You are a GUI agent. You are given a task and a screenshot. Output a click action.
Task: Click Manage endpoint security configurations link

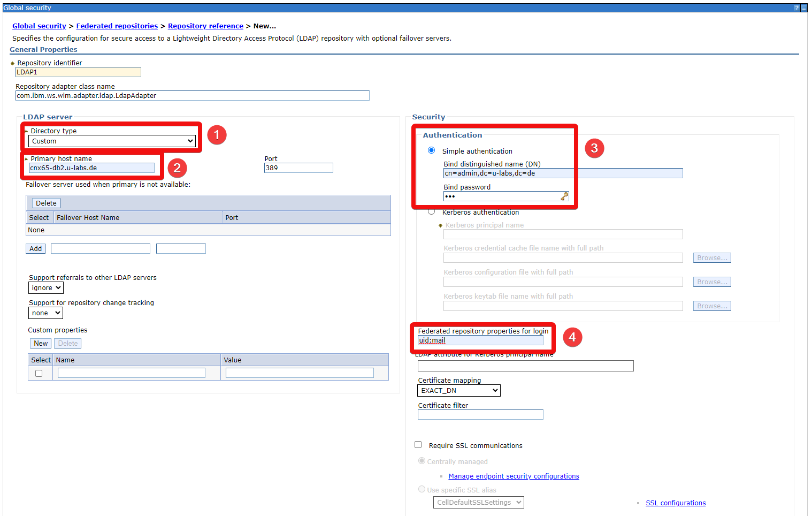click(x=514, y=476)
